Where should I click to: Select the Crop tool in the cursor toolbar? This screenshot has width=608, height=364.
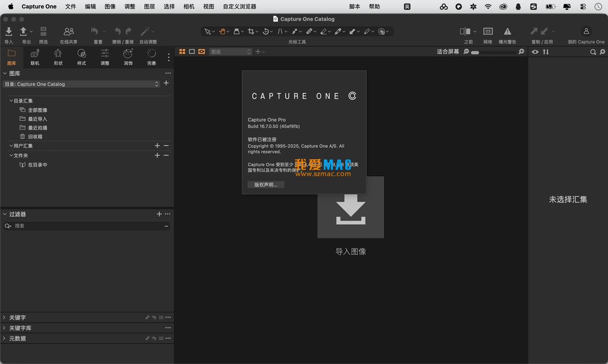coord(252,31)
